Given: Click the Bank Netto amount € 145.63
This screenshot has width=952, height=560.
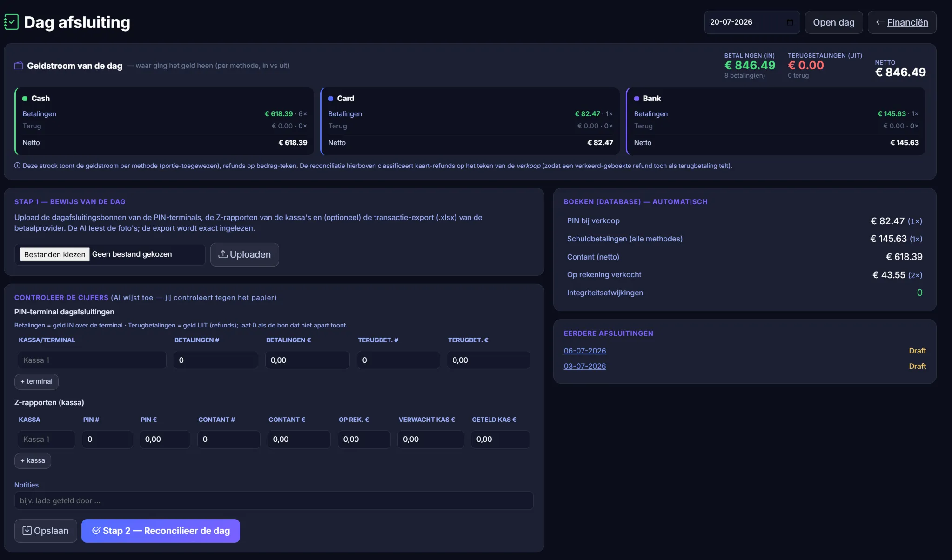Looking at the screenshot, I should (904, 143).
